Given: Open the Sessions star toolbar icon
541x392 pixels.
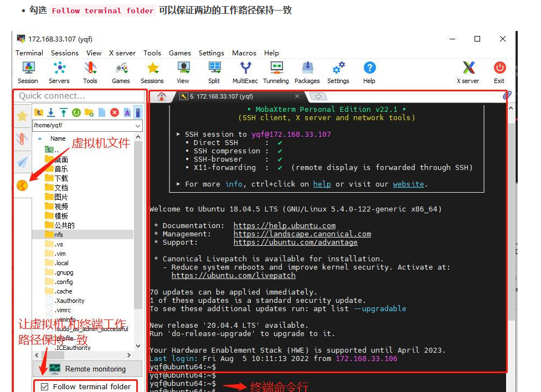Looking at the screenshot, I should pos(152,72).
